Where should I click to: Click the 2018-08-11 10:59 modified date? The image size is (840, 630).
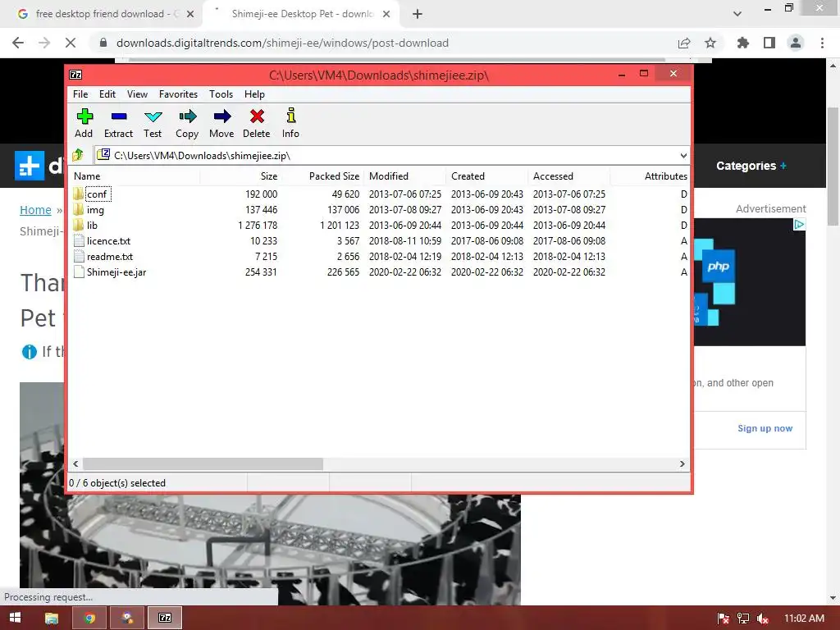click(405, 241)
